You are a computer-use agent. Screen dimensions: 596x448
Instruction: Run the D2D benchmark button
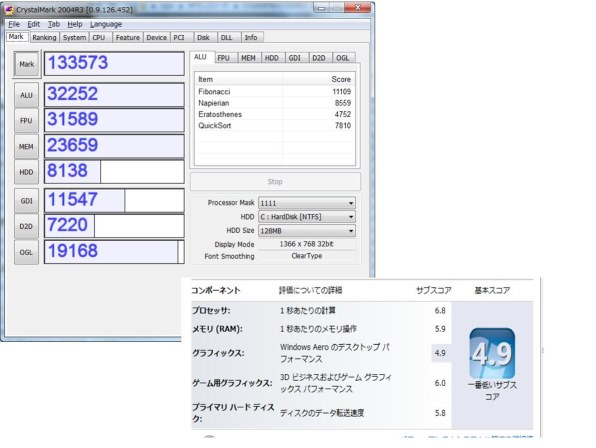(26, 226)
